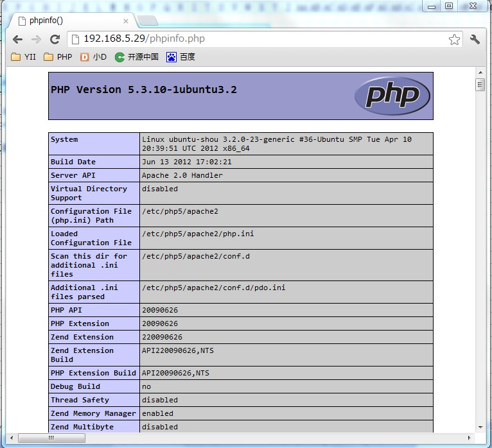Click the vertical scrollbar thumb
492x448 pixels.
click(480, 85)
